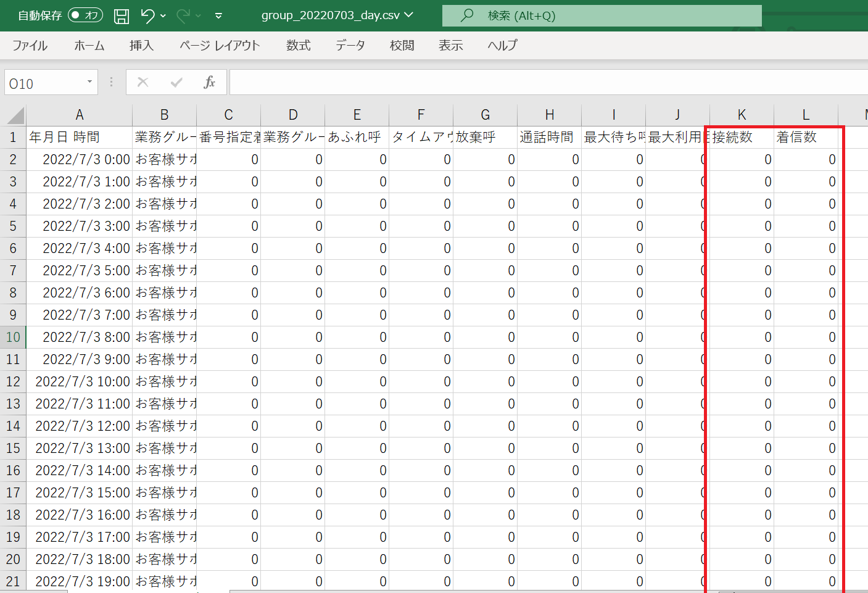
Task: Click the 放棄呼 header cell
Action: tap(486, 137)
